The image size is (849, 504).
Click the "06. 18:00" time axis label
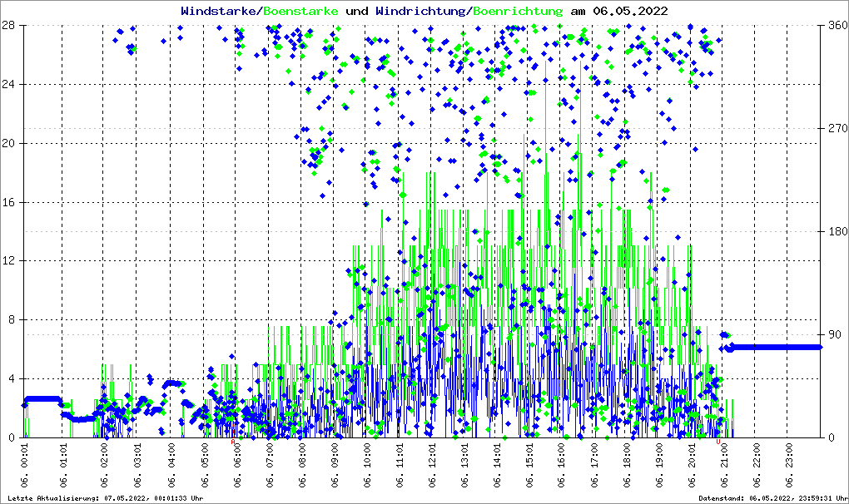pos(628,469)
